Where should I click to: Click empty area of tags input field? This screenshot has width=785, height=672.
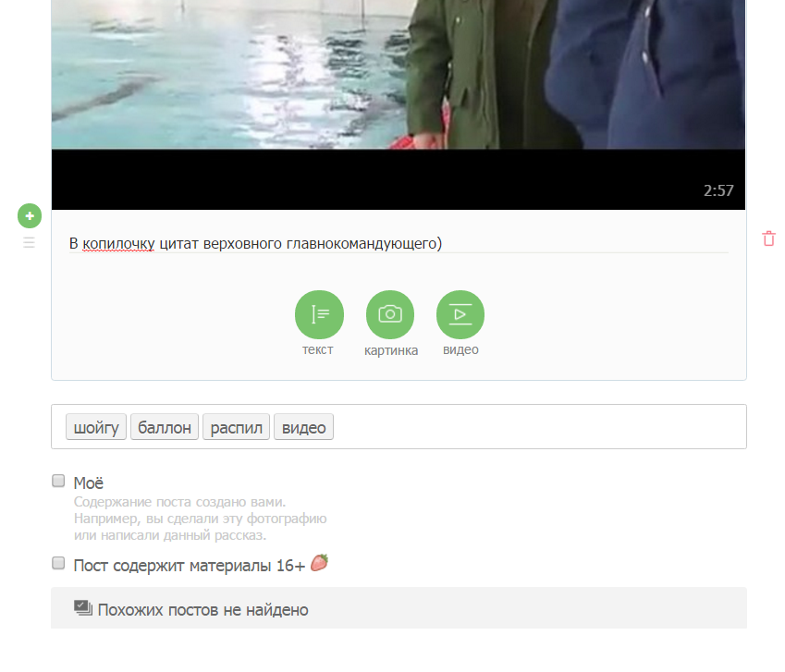tap(539, 427)
